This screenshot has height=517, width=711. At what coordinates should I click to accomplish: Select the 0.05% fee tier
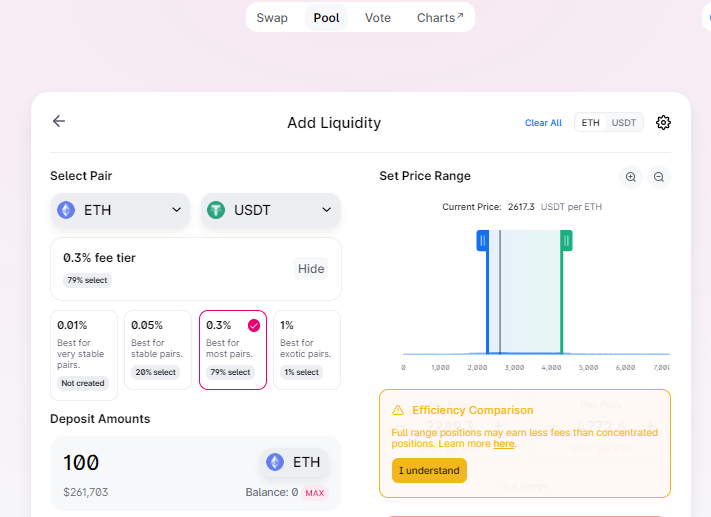pos(157,349)
